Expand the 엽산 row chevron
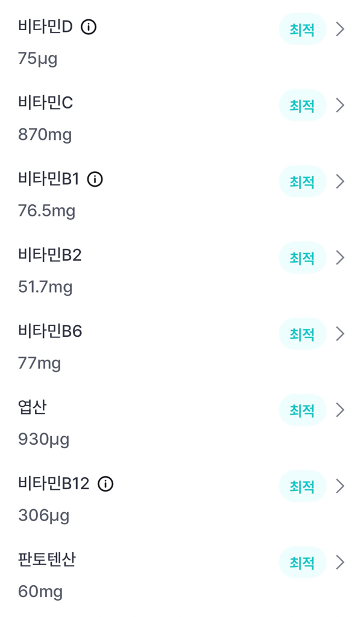Image resolution: width=364 pixels, height=617 pixels. click(340, 410)
